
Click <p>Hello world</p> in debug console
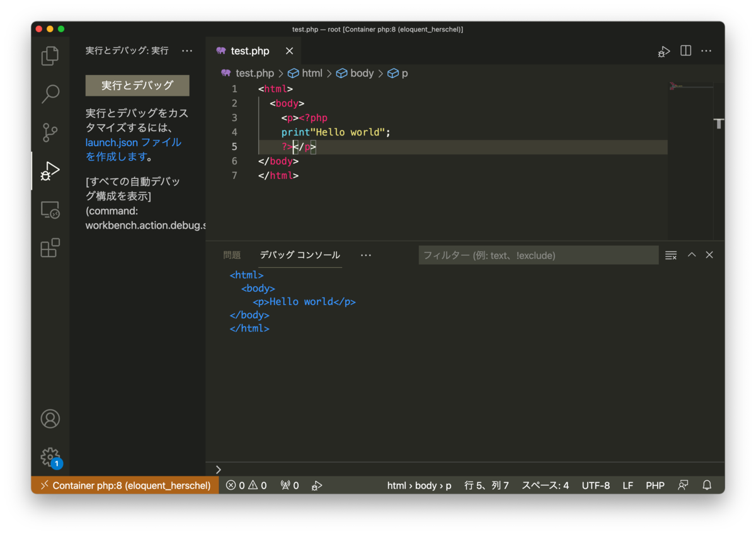304,302
